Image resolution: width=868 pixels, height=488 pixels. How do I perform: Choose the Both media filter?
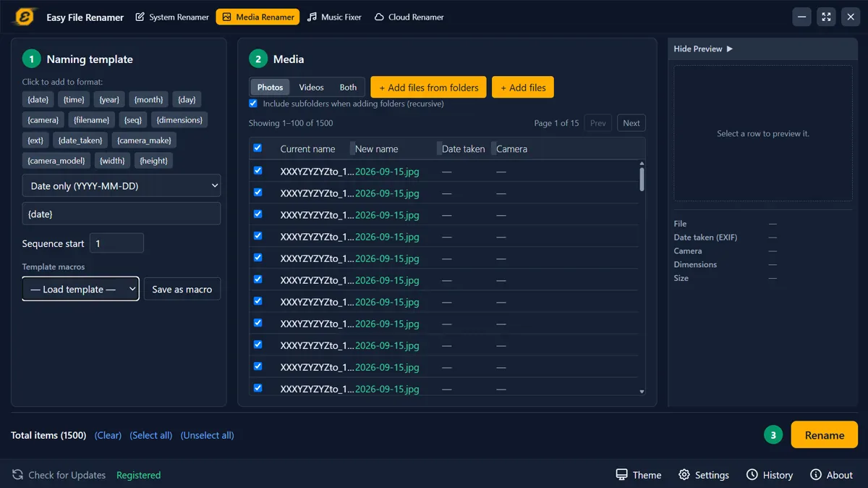tap(349, 87)
